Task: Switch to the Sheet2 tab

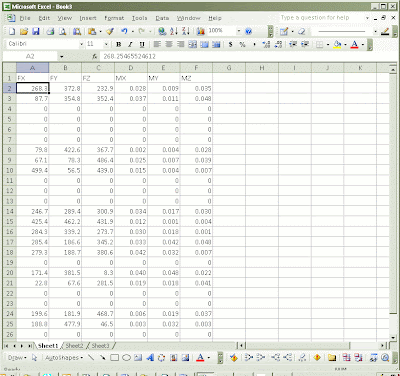Action: [x=74, y=346]
